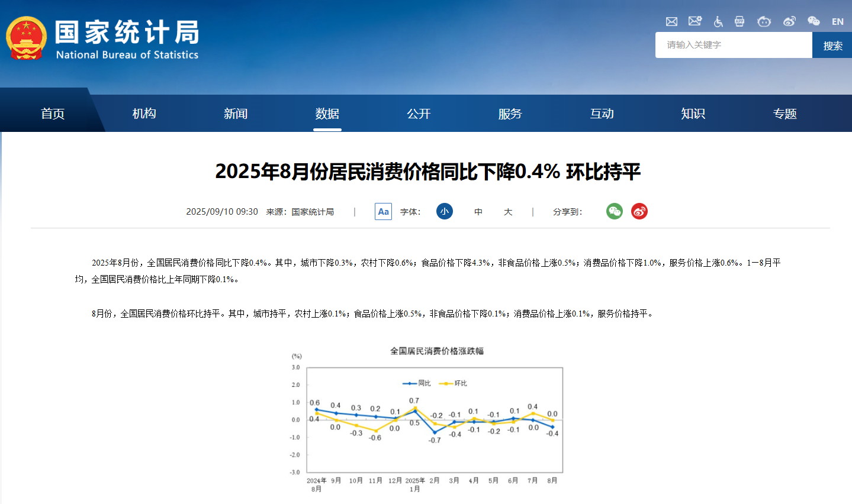This screenshot has height=504, width=852.
Task: Click the publish date 2025/09/10 09:30
Action: tap(222, 212)
